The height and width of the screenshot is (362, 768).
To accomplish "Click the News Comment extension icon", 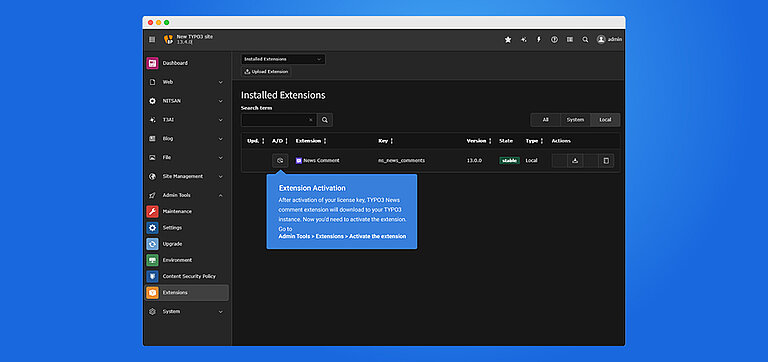I will [299, 161].
